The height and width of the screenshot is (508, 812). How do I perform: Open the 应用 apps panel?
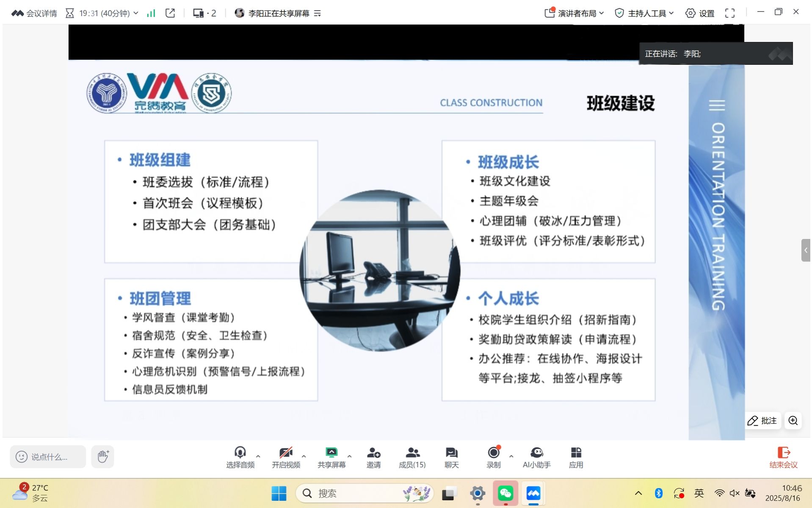576,457
